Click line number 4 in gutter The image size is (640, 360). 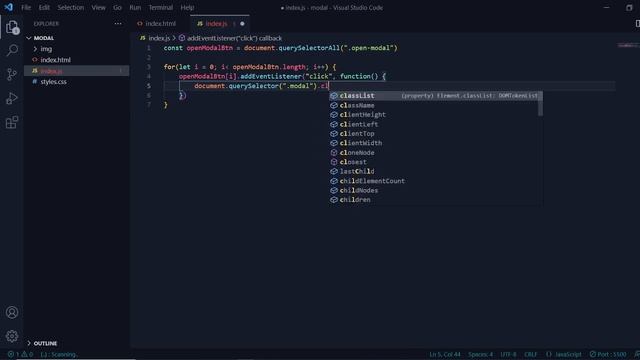click(149, 76)
